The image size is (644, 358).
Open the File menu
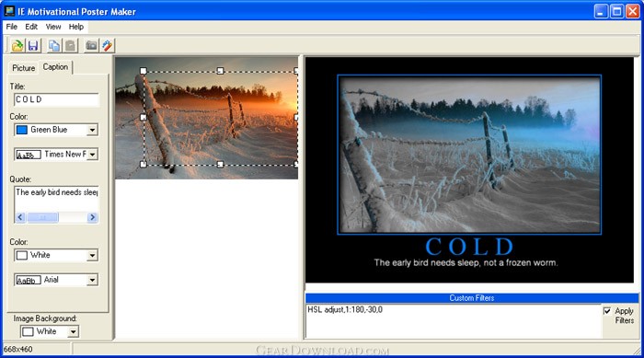pos(11,27)
